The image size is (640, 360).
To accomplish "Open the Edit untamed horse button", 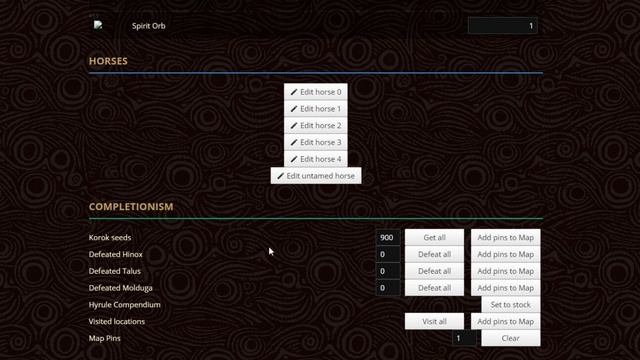I will pyautogui.click(x=316, y=176).
